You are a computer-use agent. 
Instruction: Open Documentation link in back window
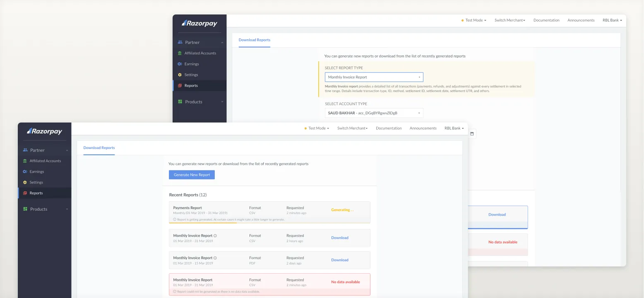546,20
